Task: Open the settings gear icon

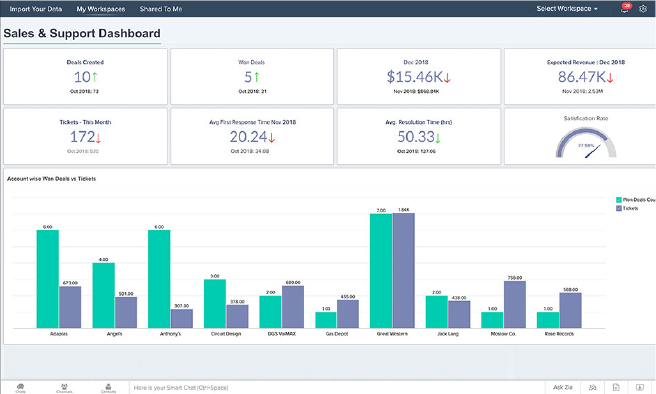Action: 643,8
